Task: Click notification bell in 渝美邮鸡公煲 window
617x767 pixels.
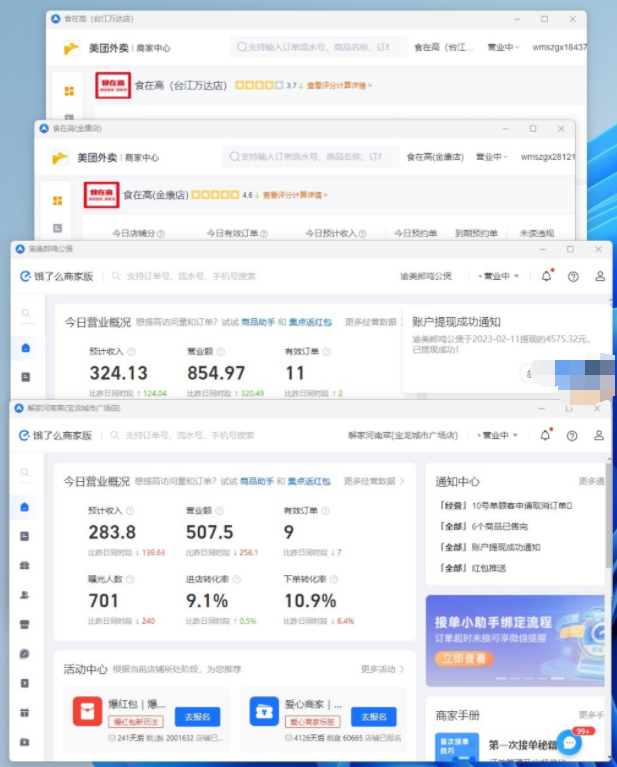Action: point(546,276)
